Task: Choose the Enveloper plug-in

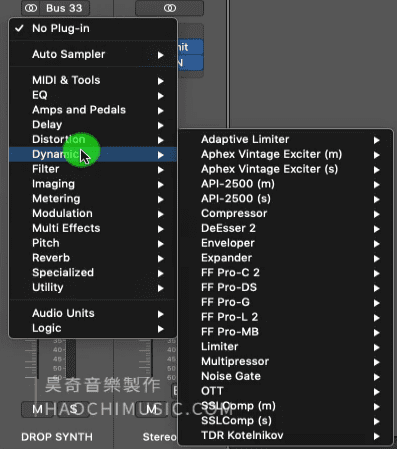Action: (x=286, y=243)
